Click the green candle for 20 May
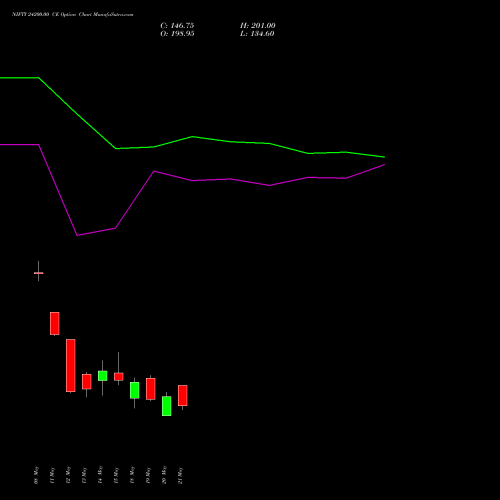 coord(167,406)
